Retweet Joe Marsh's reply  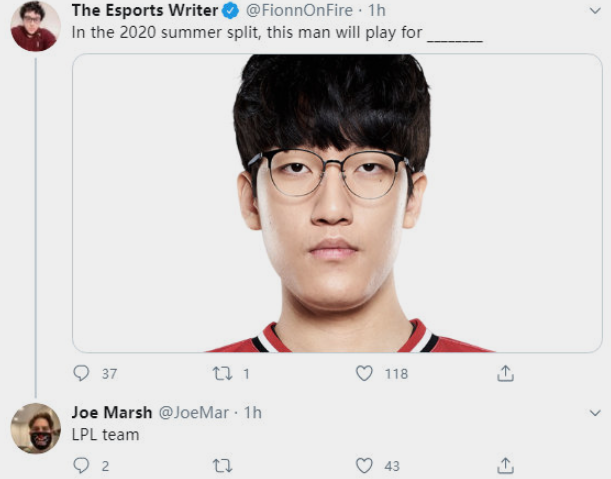pos(223,465)
